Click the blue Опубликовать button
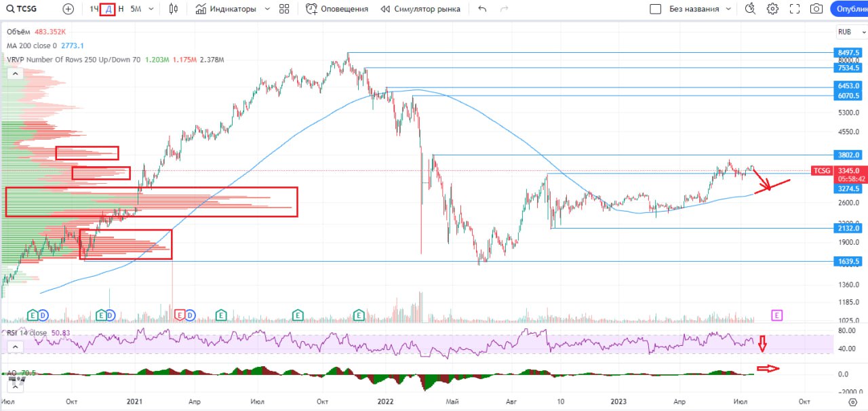Image resolution: width=868 pixels, height=411 pixels. point(852,9)
